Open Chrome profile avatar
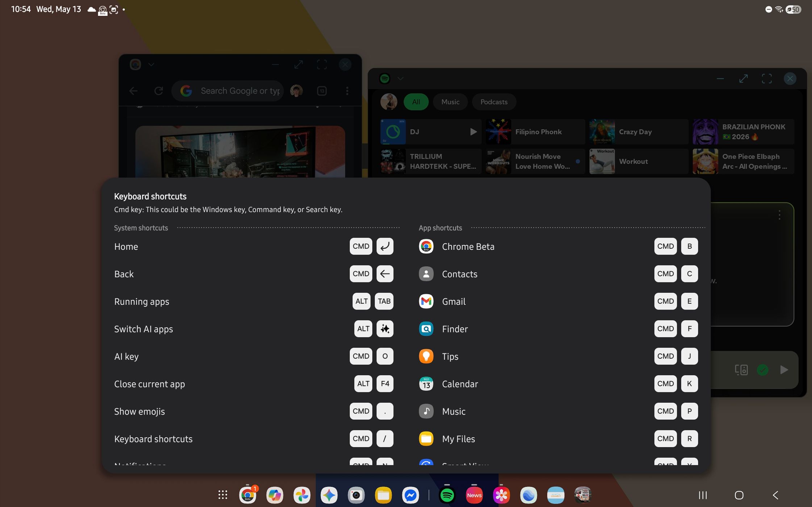The width and height of the screenshot is (812, 507). pyautogui.click(x=296, y=91)
